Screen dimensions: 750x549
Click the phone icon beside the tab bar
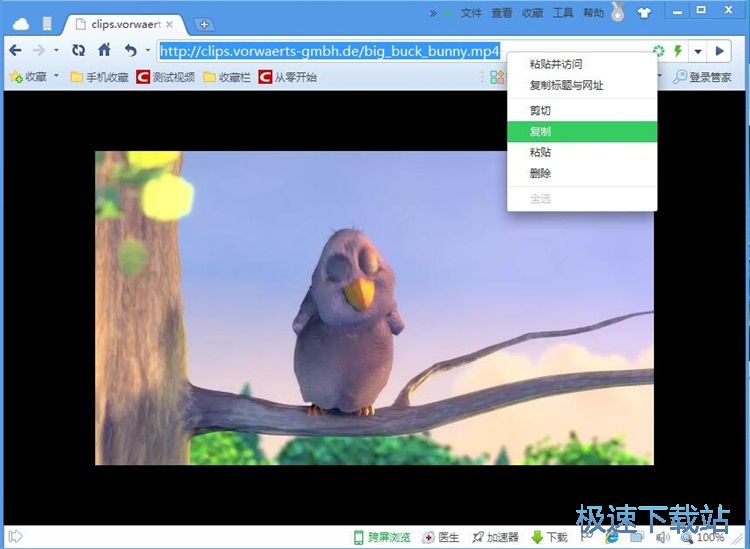point(47,23)
